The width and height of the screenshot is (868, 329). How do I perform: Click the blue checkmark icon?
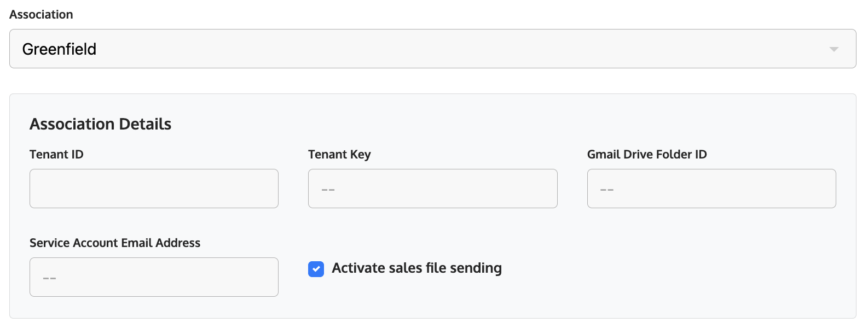(x=316, y=269)
